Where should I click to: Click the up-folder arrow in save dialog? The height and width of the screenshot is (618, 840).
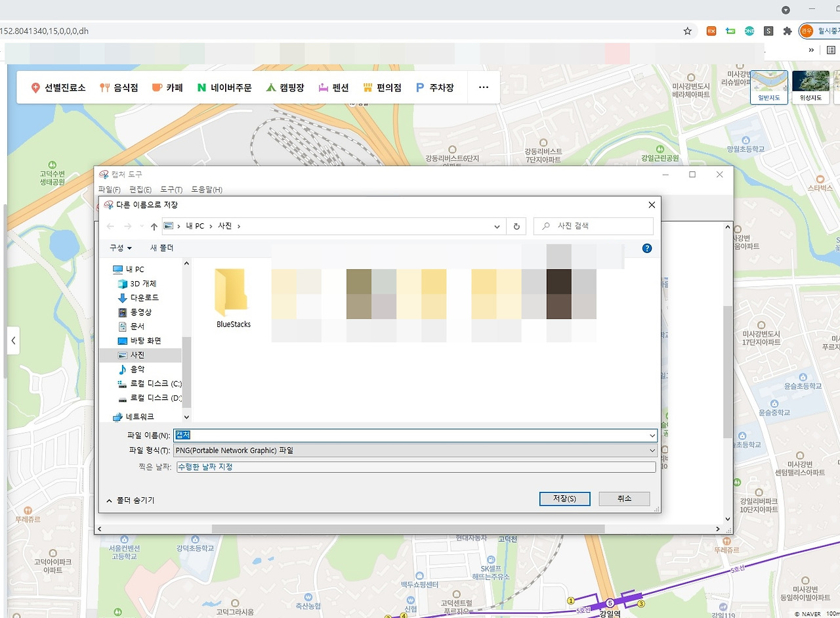pos(154,226)
